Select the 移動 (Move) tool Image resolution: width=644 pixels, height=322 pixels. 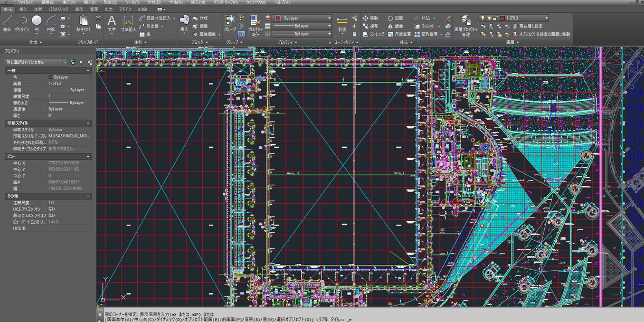(371, 18)
